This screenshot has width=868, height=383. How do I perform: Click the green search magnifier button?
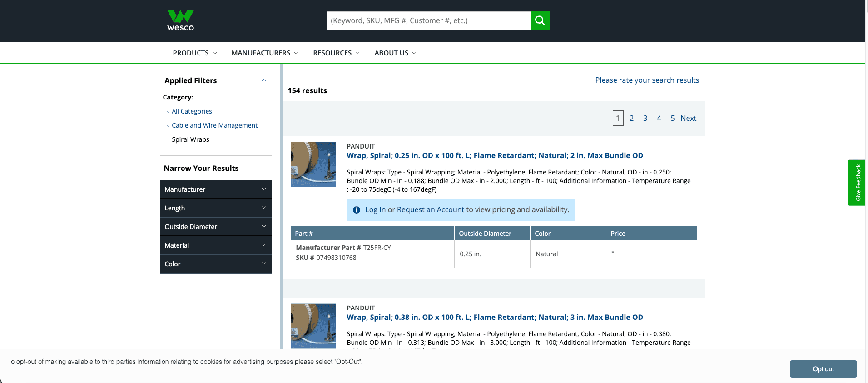(x=540, y=20)
